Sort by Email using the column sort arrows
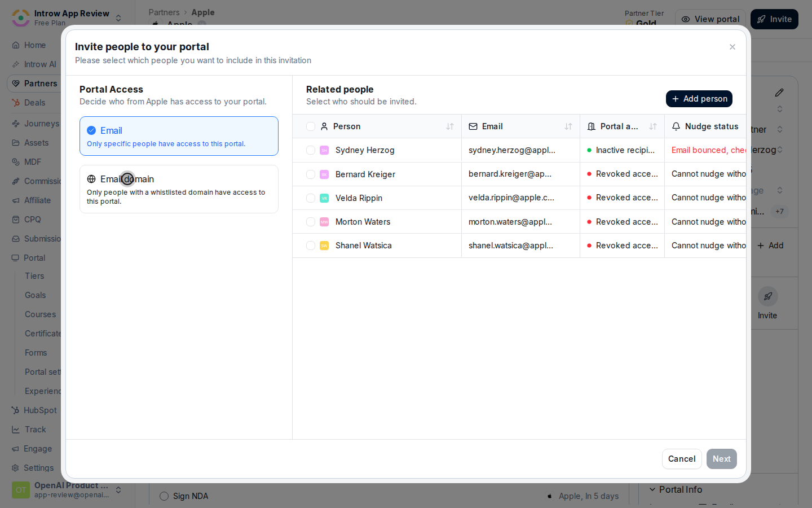Viewport: 812px width, 508px height. (x=568, y=126)
